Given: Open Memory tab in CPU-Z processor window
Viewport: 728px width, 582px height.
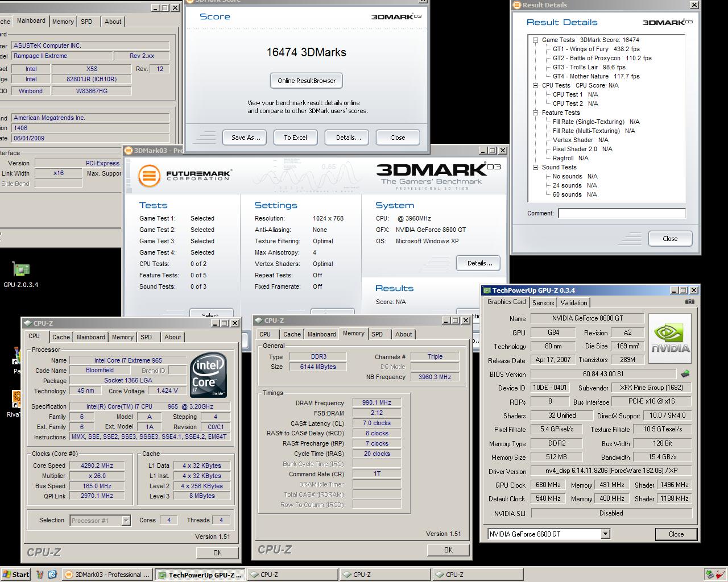Looking at the screenshot, I should pyautogui.click(x=122, y=337).
